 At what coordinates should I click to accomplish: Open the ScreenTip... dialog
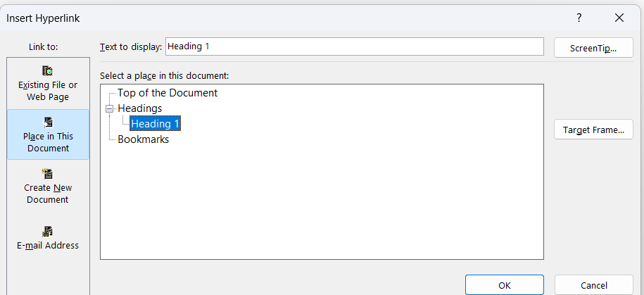point(593,48)
